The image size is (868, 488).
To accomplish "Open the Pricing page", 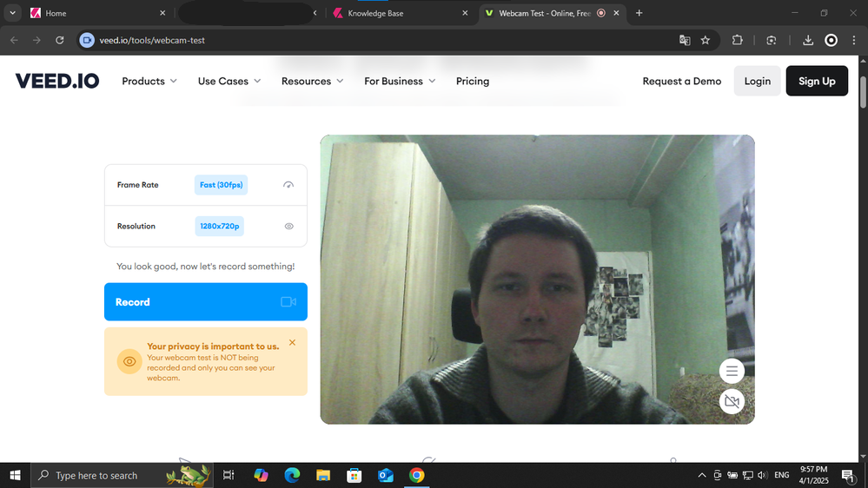I will point(472,81).
